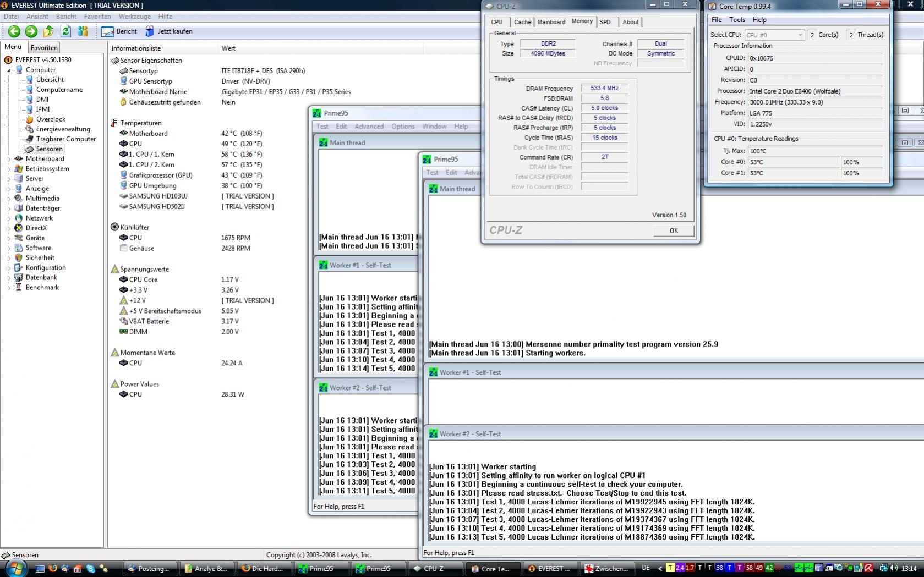Open the Ansicht menu in EVEREST

coord(37,17)
